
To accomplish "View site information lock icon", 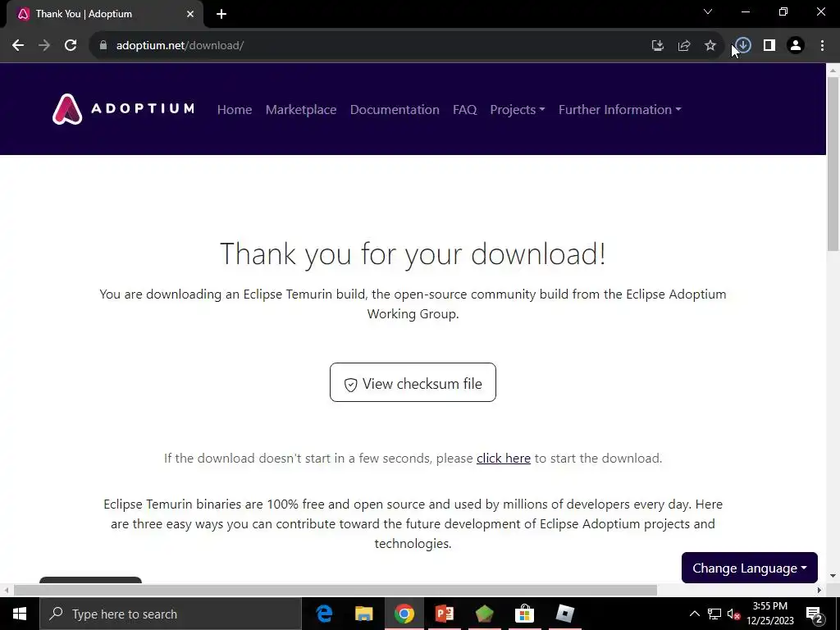I will pos(103,46).
